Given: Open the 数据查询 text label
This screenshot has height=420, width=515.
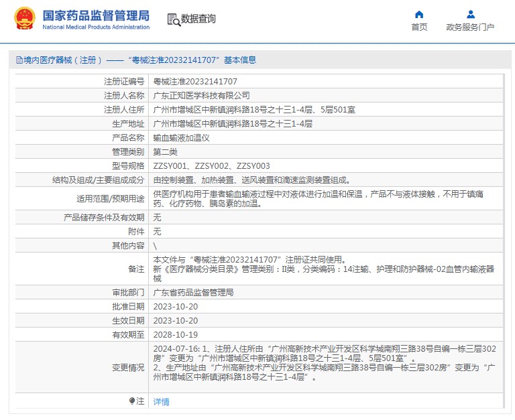Looking at the screenshot, I should (x=198, y=19).
